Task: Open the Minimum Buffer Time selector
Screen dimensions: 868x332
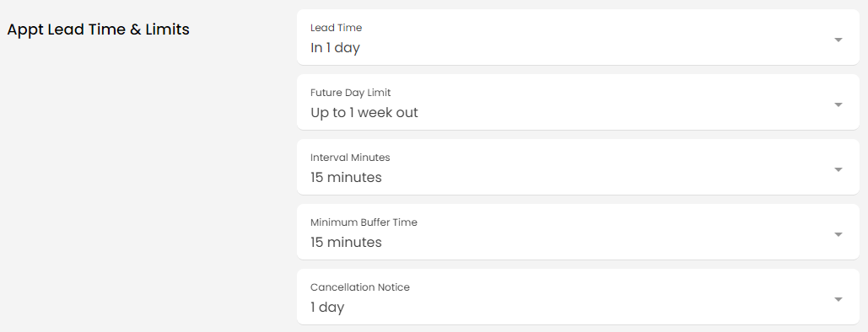Action: tap(578, 231)
